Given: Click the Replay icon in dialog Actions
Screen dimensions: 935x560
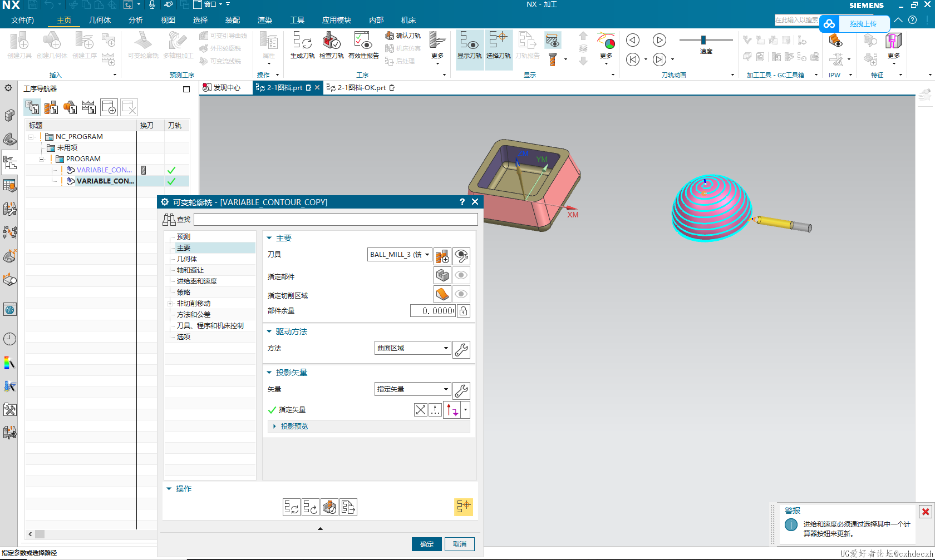Looking at the screenshot, I should tap(311, 507).
